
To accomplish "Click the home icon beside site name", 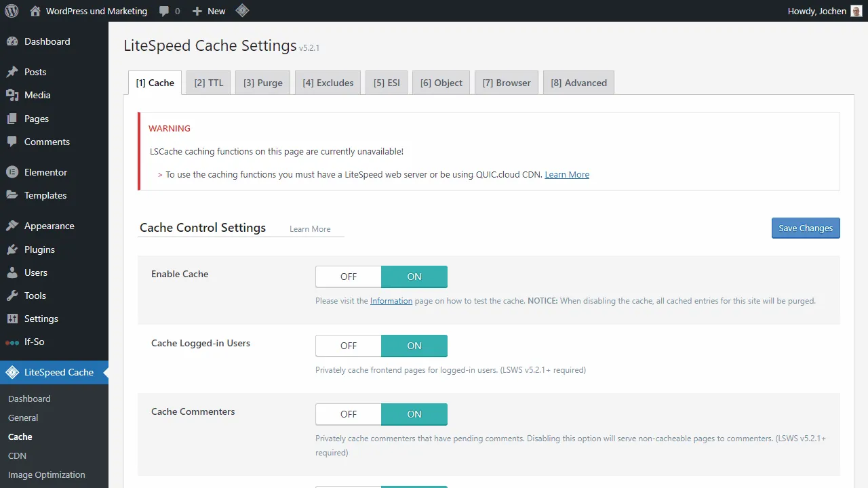I will tap(35, 11).
